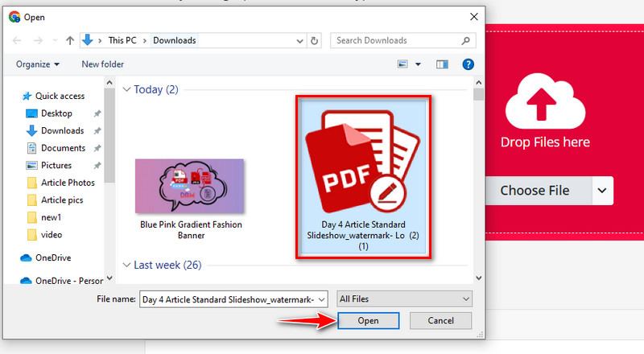Click the Chrome icon in dialog title bar
The image size is (644, 354).
(x=14, y=17)
